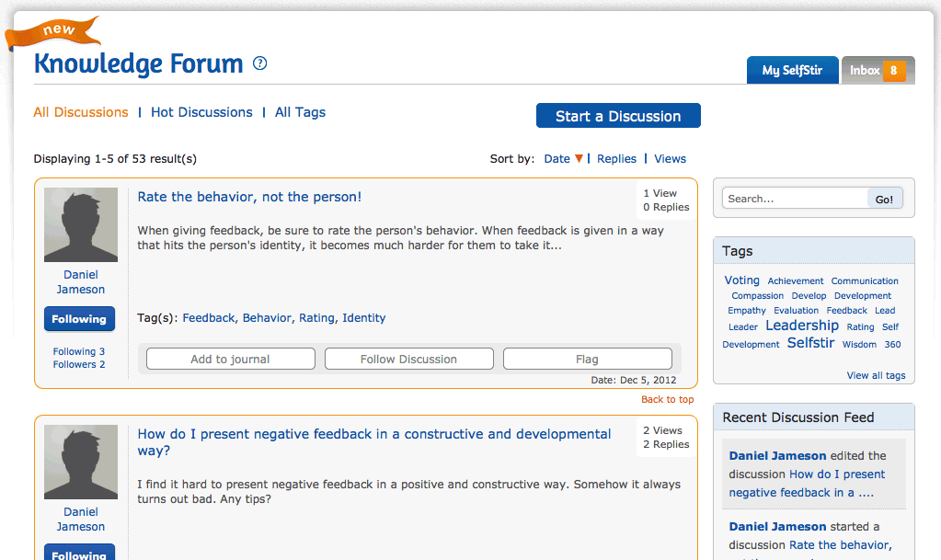Flag the Rate the behavior discussion
This screenshot has width=941, height=560.
click(x=587, y=359)
